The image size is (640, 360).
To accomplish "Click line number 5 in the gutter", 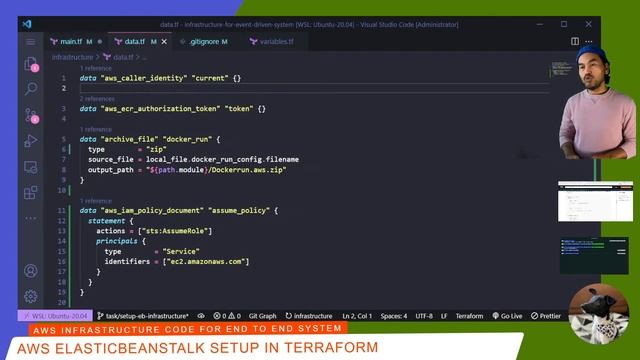I will pyautogui.click(x=64, y=139).
